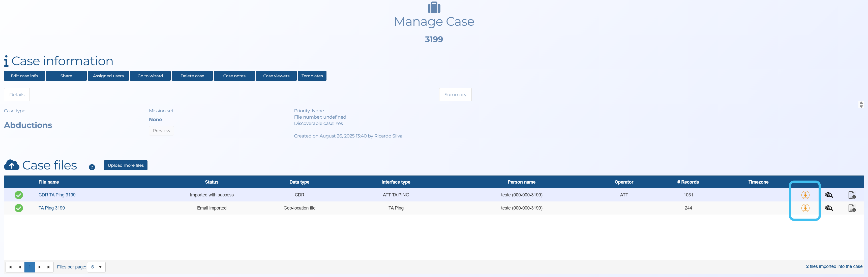The height and width of the screenshot is (277, 868).
Task: Go to last page of files
Action: pos(49,267)
